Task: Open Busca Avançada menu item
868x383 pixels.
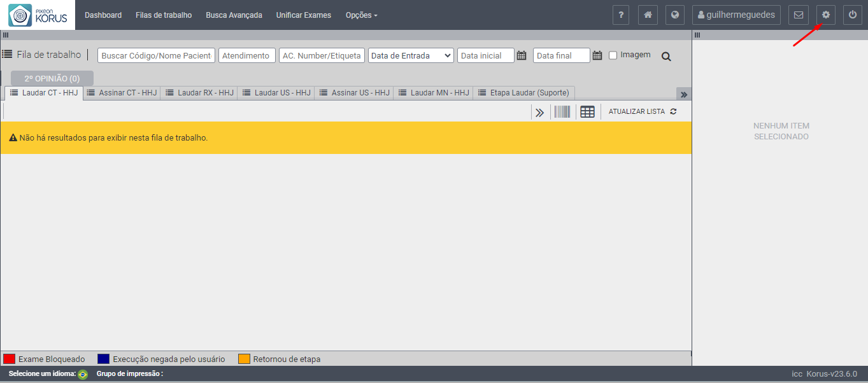Action: click(x=234, y=15)
